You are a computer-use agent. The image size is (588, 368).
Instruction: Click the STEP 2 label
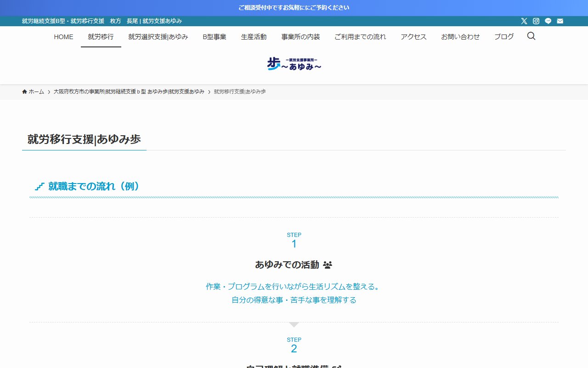294,345
